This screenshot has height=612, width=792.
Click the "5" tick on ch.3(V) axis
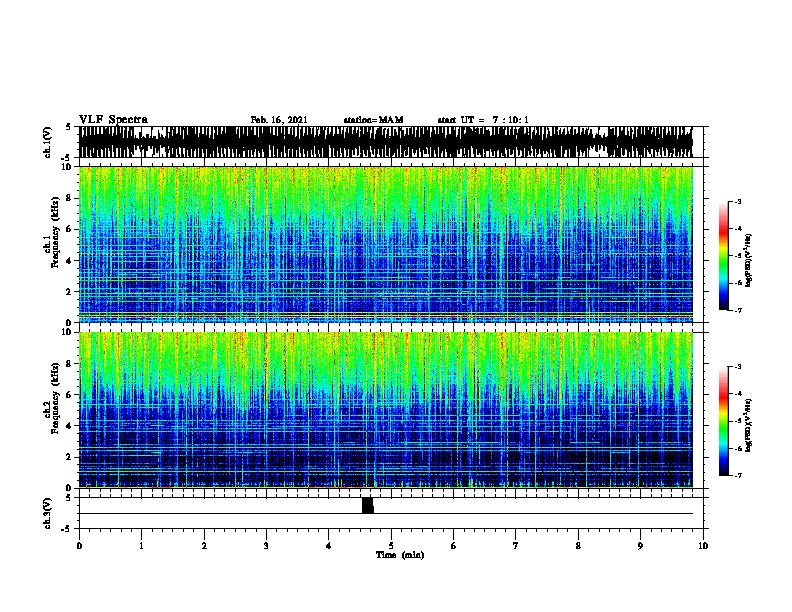point(68,498)
